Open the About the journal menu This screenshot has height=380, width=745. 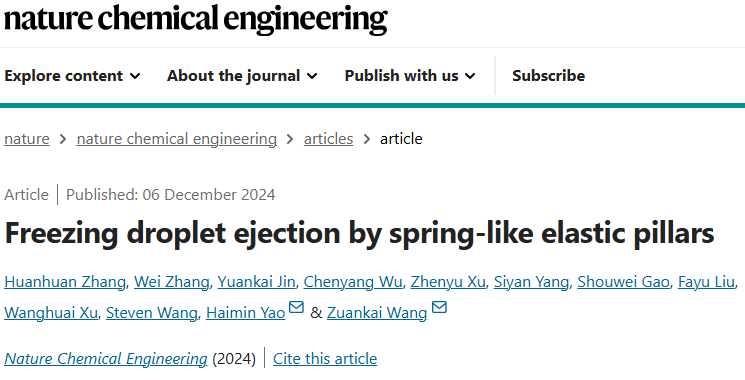point(242,76)
